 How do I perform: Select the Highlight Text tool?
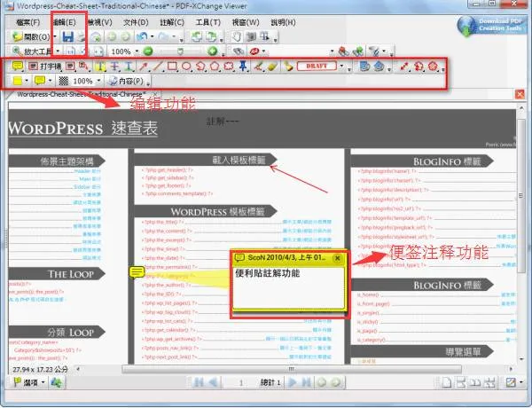click(99, 66)
